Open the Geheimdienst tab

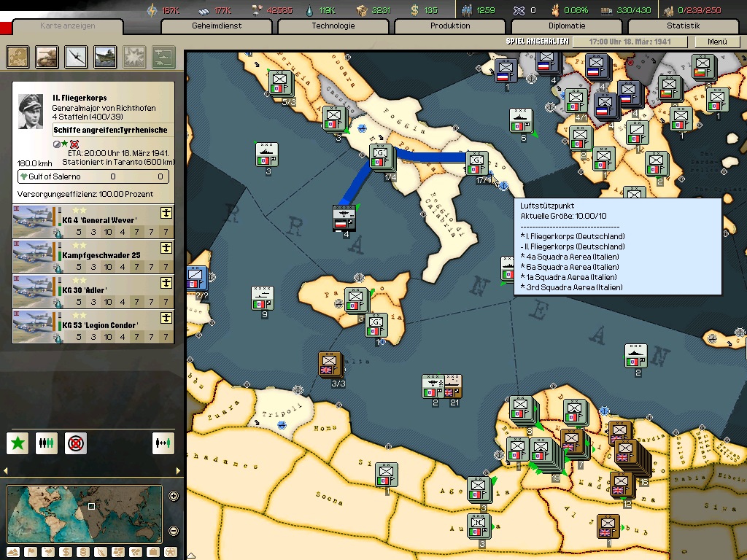tap(217, 26)
